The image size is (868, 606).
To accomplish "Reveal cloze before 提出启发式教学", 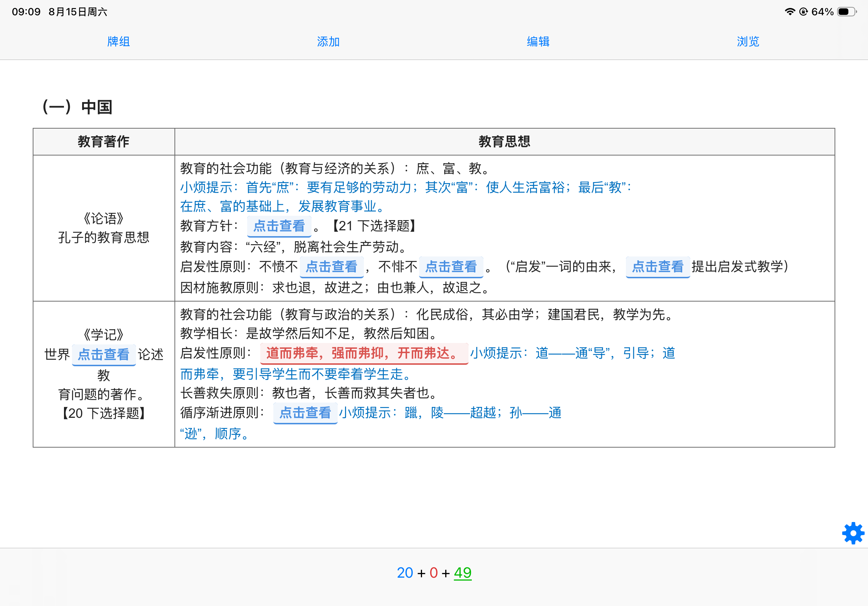I will (658, 267).
